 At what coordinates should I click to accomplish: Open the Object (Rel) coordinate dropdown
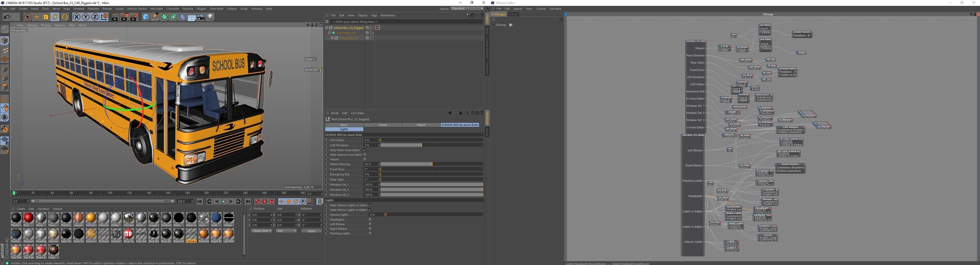262,231
